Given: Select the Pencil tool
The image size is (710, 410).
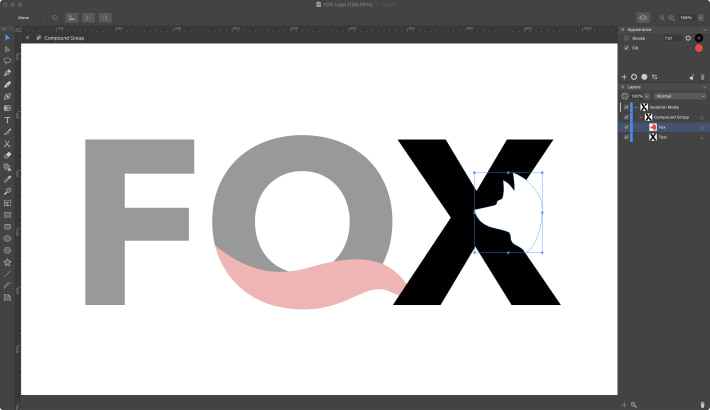Looking at the screenshot, I should (7, 84).
